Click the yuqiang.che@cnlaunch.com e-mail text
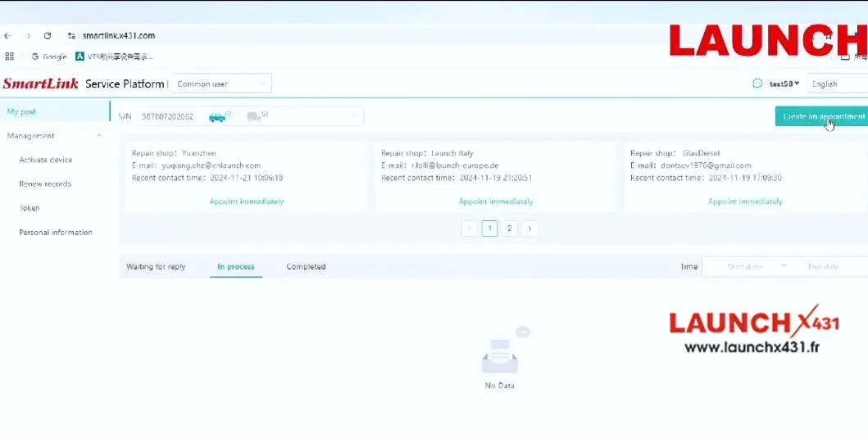 pyautogui.click(x=211, y=165)
